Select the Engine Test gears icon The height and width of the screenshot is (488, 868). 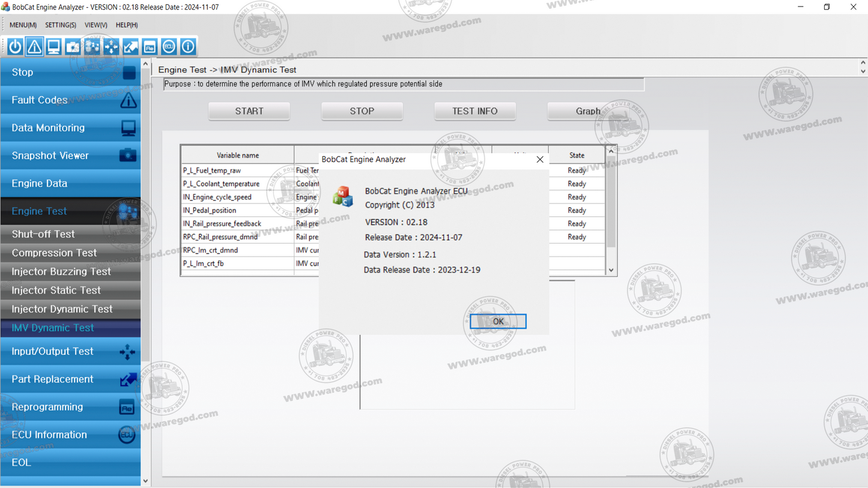coord(92,46)
